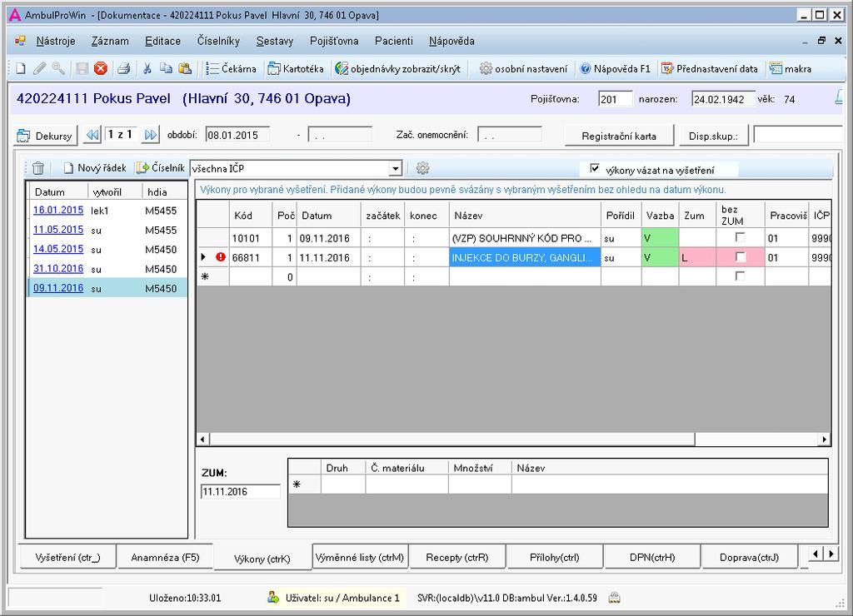This screenshot has height=616, width=853.
Task: Click the scissors cut icon
Action: point(147,68)
